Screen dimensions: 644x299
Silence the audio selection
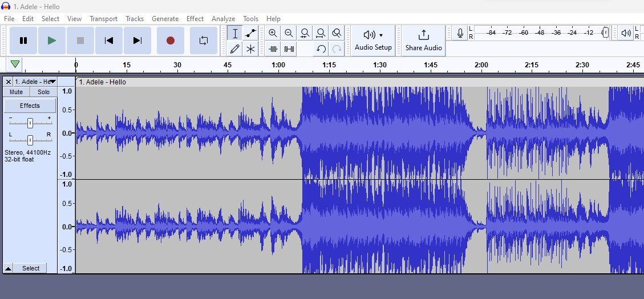click(x=289, y=49)
